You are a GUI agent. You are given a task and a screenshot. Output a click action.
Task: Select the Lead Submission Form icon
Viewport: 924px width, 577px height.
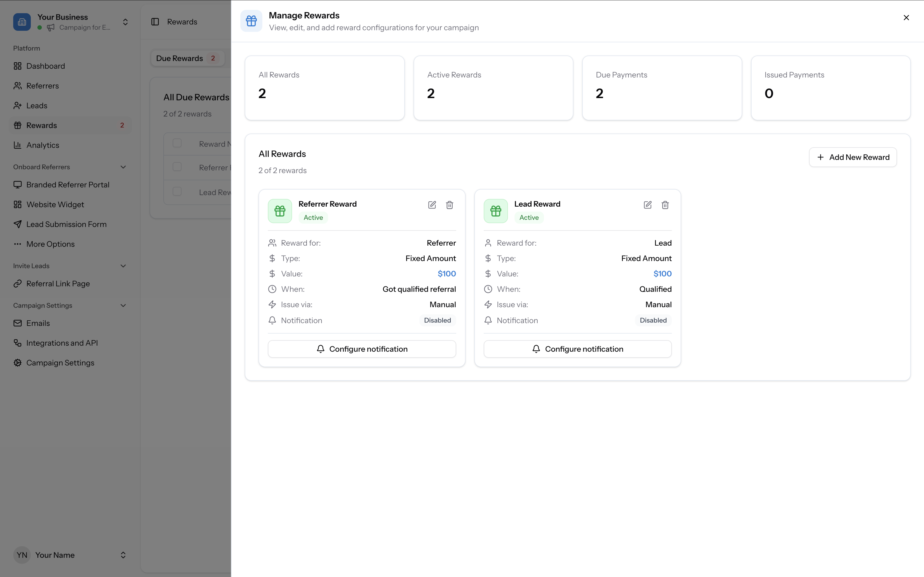point(18,224)
